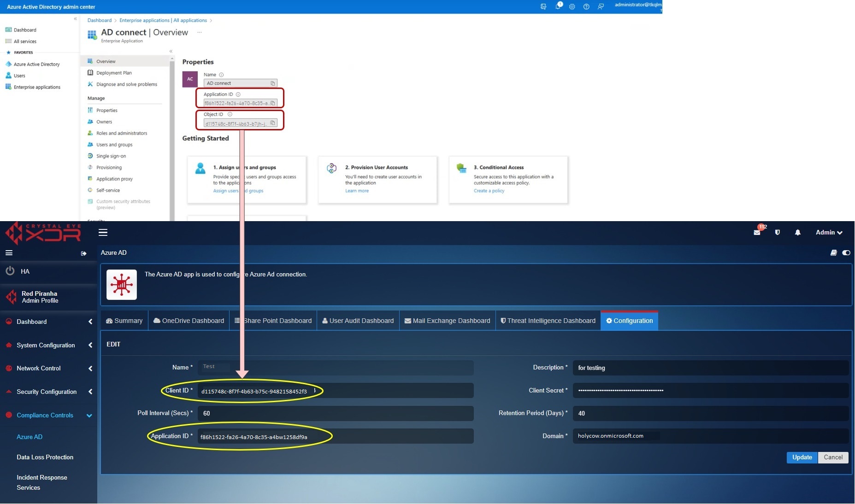Open Data Loss Protection sidebar item
855x504 pixels.
point(45,457)
